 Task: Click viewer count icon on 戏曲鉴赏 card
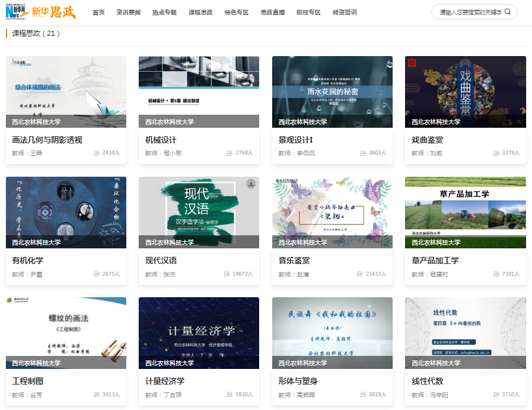pyautogui.click(x=496, y=153)
